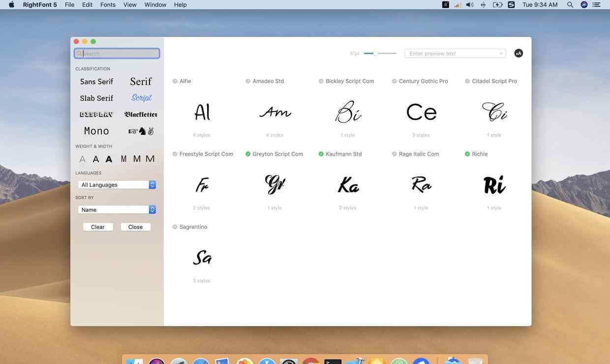The width and height of the screenshot is (610, 364).
Task: Select the condensed width filter
Action: 123,159
